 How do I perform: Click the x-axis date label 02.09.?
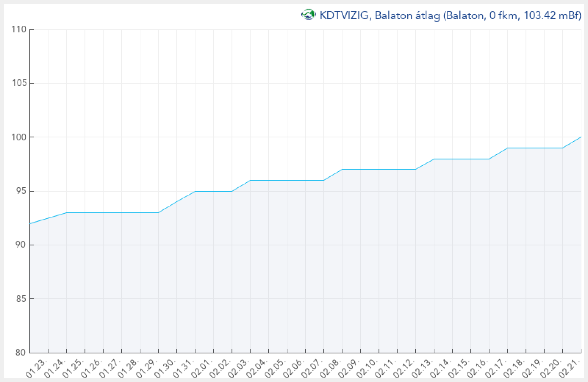(349, 369)
